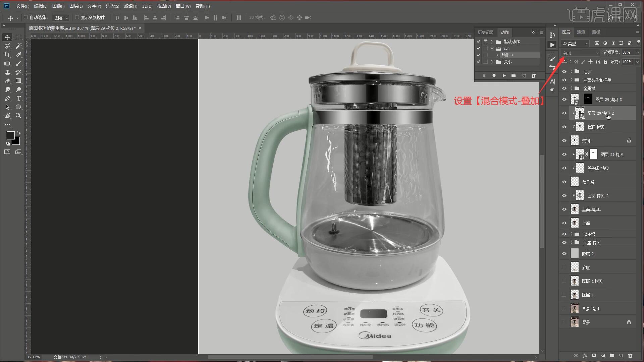Enable the auto-select checkbox
The width and height of the screenshot is (644, 362).
[26, 17]
